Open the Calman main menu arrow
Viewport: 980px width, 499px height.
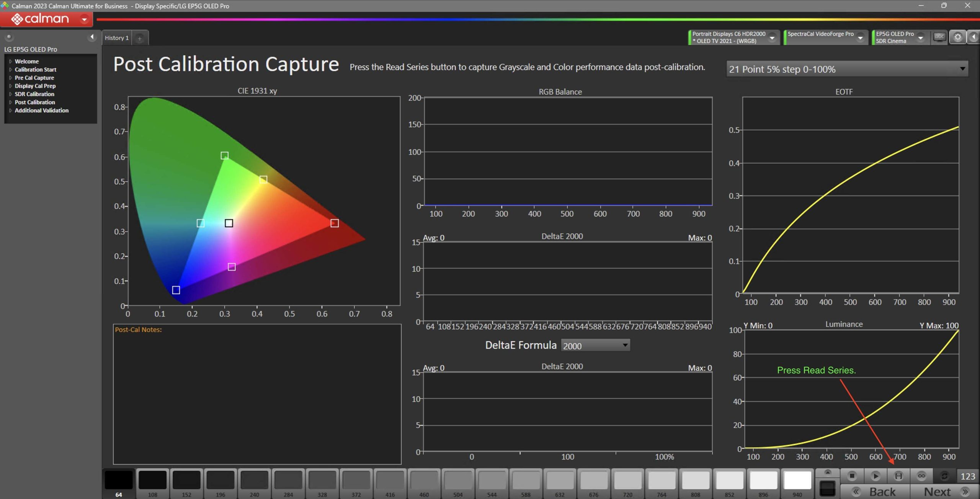(84, 19)
